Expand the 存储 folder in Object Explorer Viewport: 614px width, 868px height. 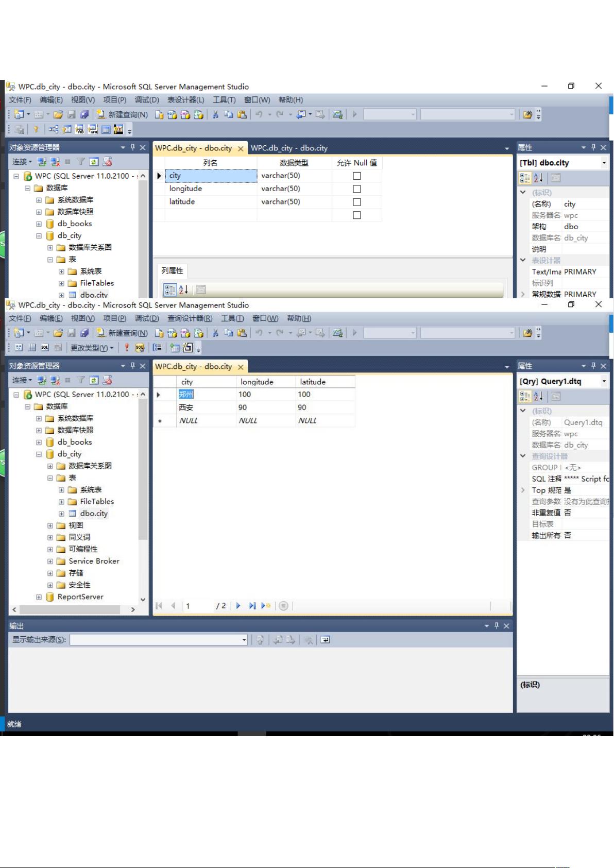point(50,573)
